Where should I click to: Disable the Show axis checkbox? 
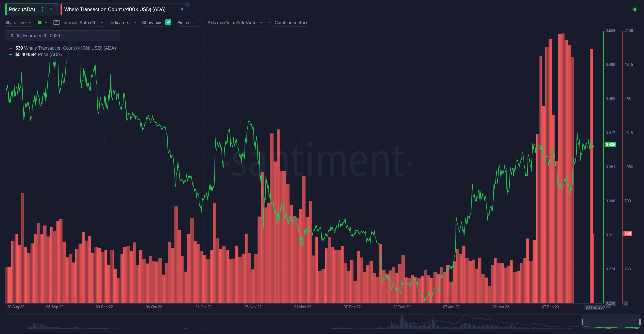click(x=169, y=22)
